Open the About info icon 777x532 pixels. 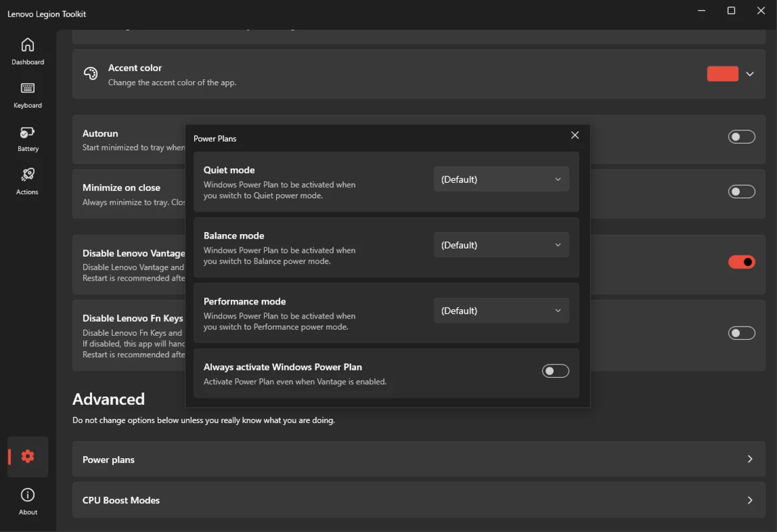[x=28, y=495]
